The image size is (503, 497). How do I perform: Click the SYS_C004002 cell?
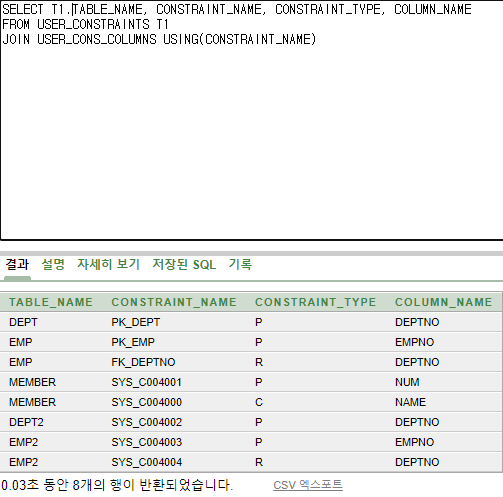click(147, 422)
